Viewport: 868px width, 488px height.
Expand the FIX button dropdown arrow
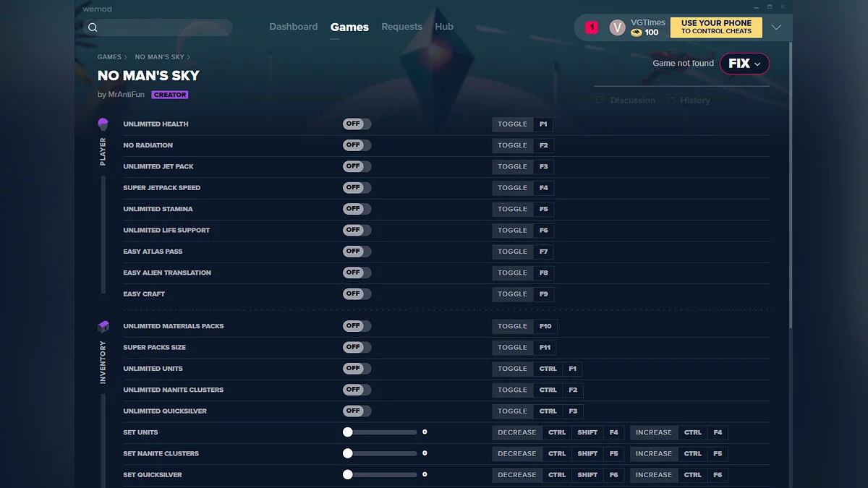(x=757, y=64)
